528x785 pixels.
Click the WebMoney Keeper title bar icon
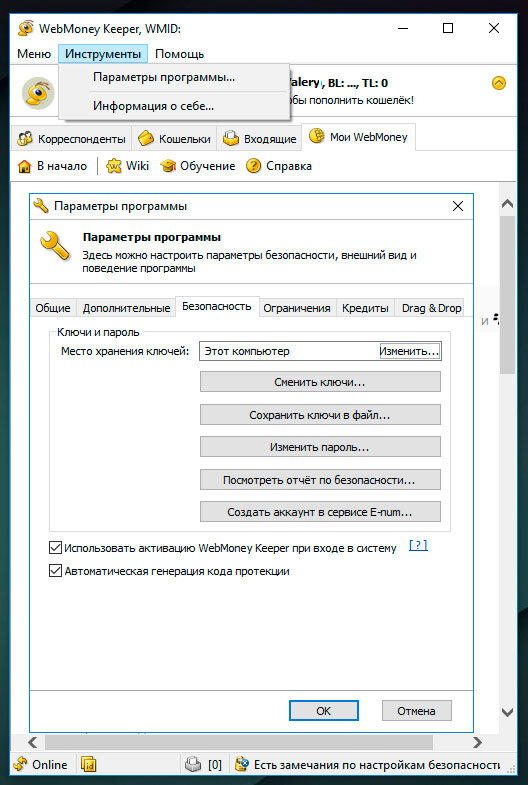click(26, 29)
